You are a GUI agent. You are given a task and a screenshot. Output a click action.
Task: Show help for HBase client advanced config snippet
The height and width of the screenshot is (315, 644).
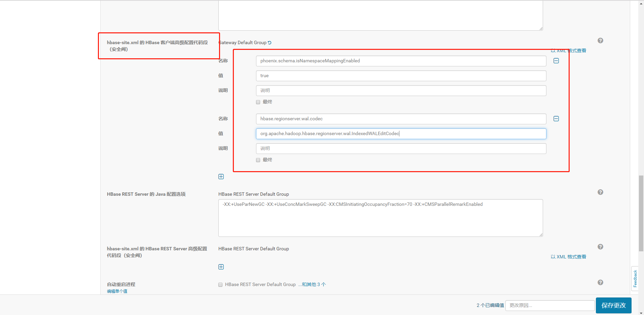pyautogui.click(x=600, y=40)
